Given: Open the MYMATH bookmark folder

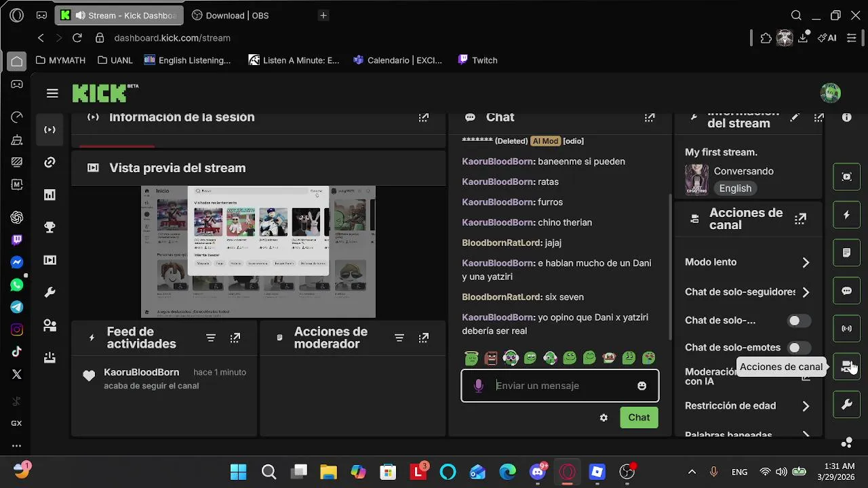Looking at the screenshot, I should (x=60, y=60).
